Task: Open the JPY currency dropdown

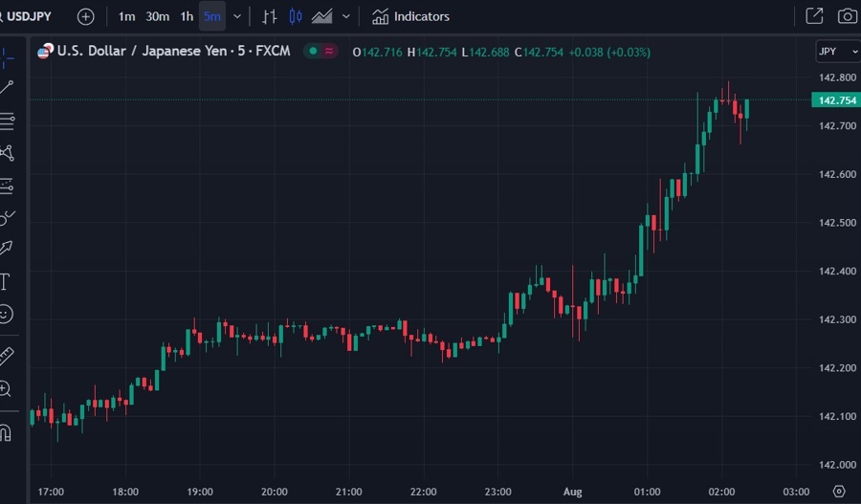Action: [x=836, y=52]
